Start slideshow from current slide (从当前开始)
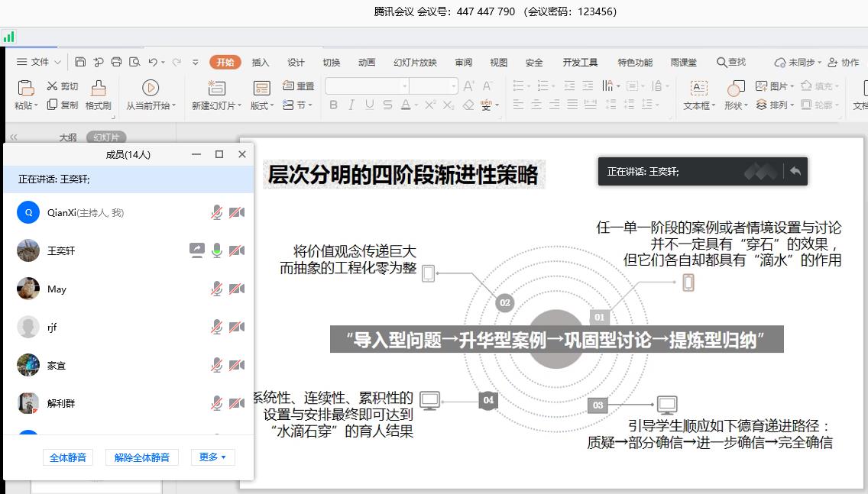Screen dimensions: 868x494 coord(151,89)
